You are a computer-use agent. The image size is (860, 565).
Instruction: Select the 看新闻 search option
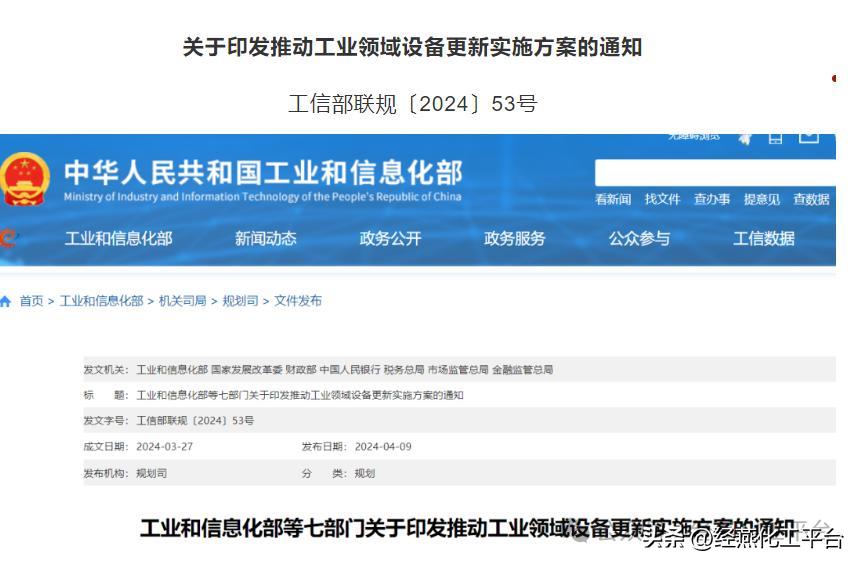613,199
